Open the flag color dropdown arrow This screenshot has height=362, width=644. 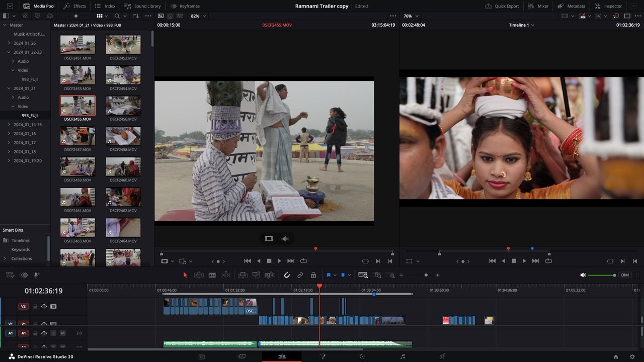[x=335, y=275]
